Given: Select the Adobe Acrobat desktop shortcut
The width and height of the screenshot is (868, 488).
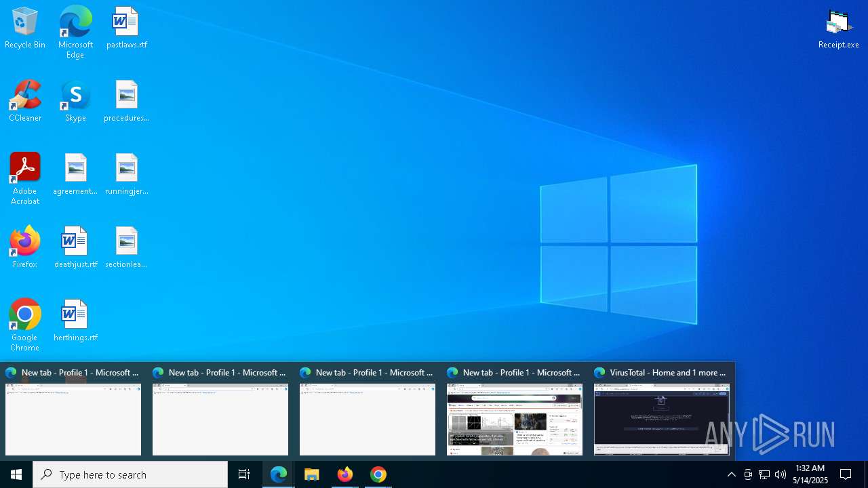Looking at the screenshot, I should click(25, 179).
